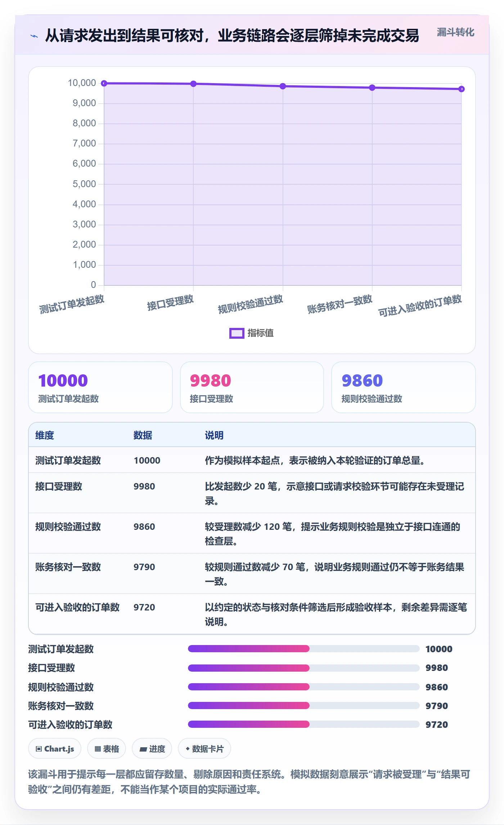Click progress bar for 规则校验通过数

303,686
